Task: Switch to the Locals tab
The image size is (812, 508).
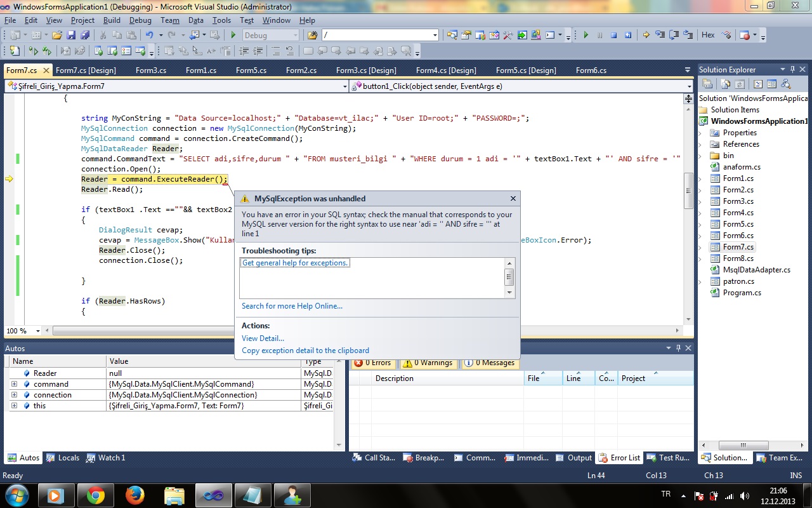Action: 63,457
